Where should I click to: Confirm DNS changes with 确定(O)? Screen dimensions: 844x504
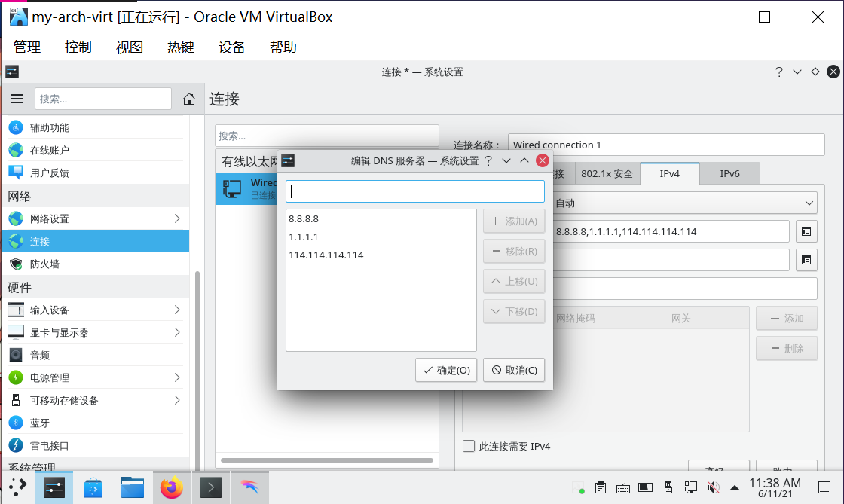pyautogui.click(x=445, y=370)
